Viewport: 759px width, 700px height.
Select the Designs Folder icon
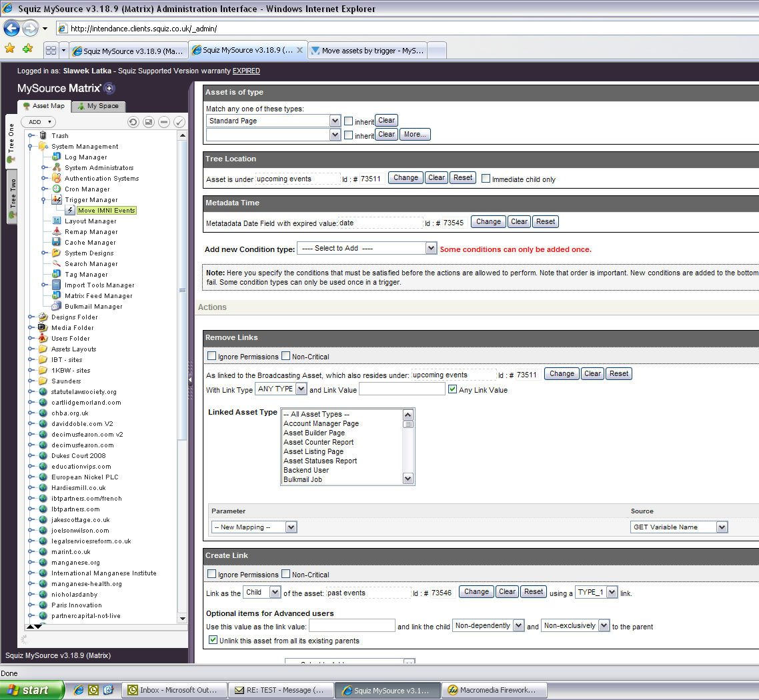(43, 317)
